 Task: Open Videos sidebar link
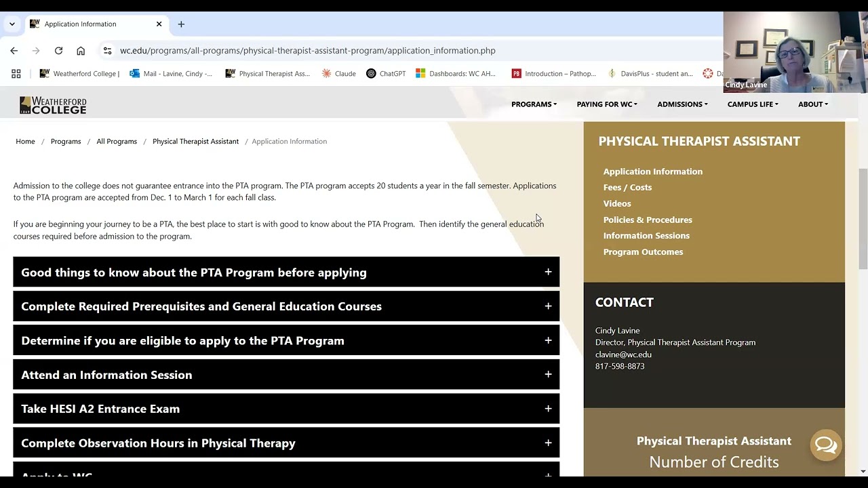pos(617,203)
